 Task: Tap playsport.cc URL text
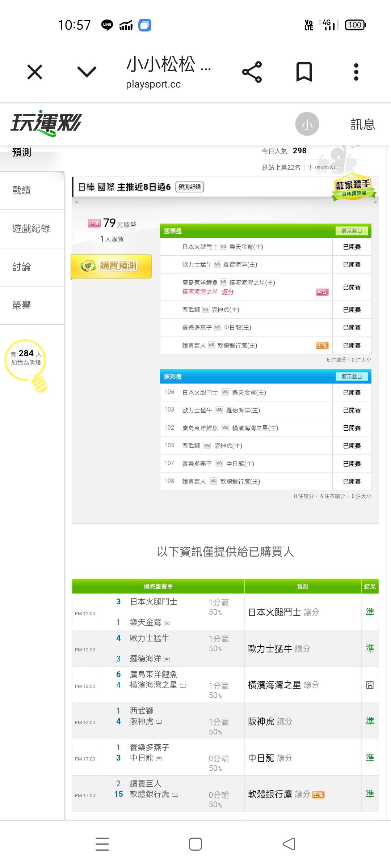[x=154, y=84]
